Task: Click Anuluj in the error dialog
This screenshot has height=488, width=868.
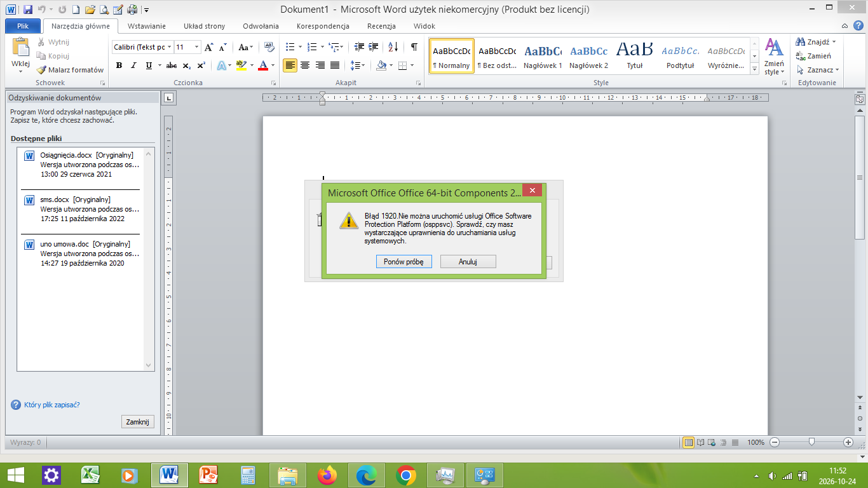Action: 468,262
